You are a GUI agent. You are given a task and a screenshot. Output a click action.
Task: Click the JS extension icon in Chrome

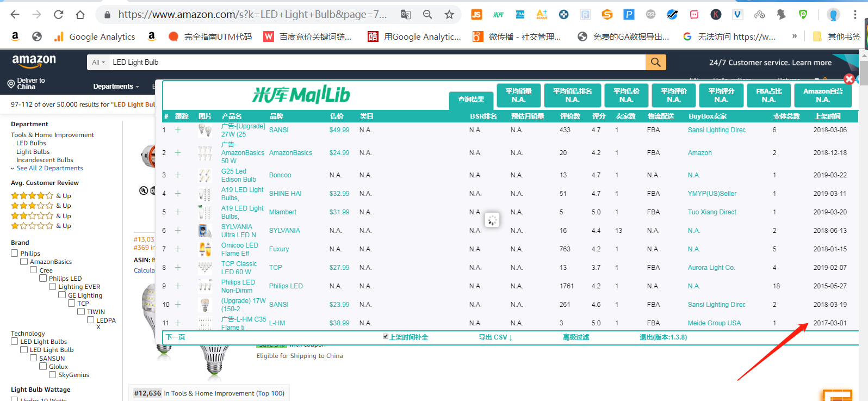[x=476, y=15]
